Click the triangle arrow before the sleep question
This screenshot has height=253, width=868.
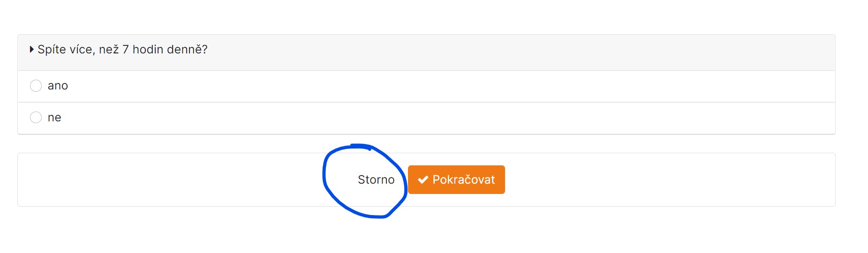[x=31, y=49]
